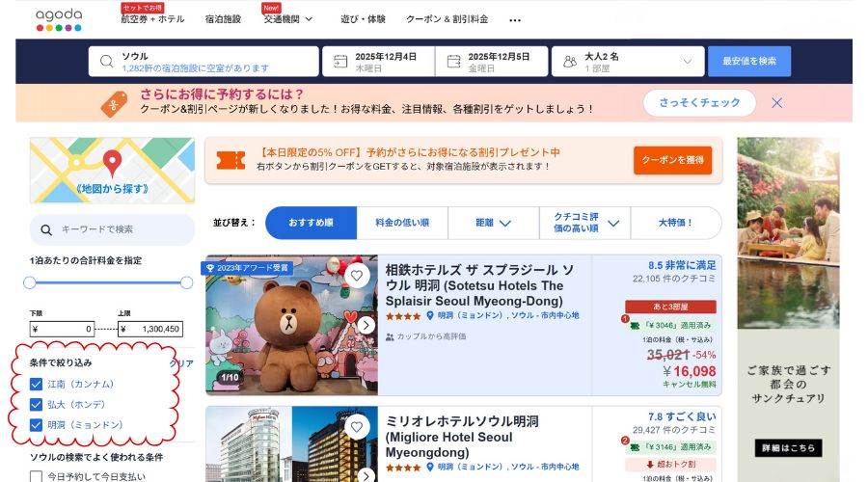Click the クーポンを獲得 button
The width and height of the screenshot is (868, 482).
[672, 160]
